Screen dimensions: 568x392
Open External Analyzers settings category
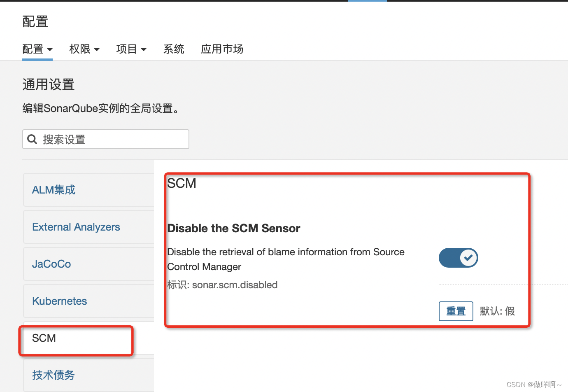pyautogui.click(x=88, y=227)
